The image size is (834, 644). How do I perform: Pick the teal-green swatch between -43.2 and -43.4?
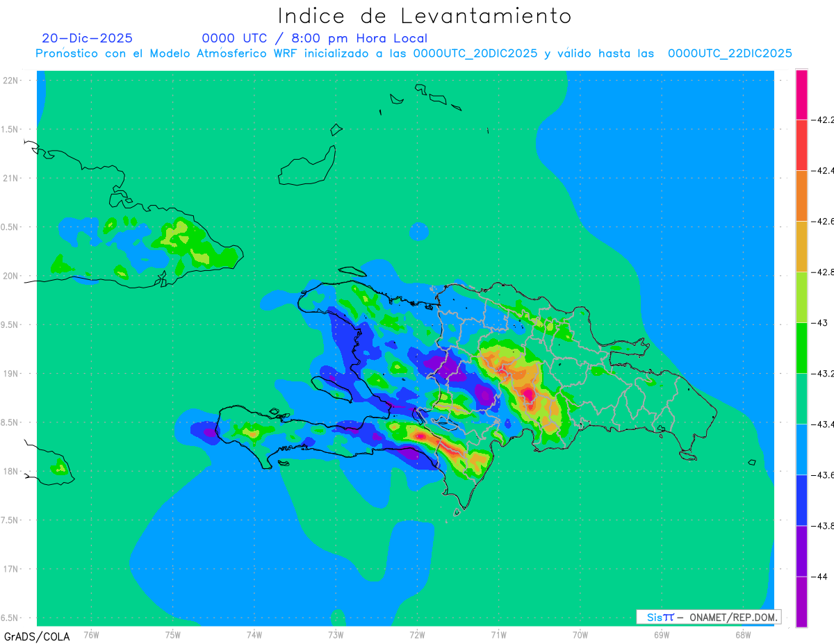click(801, 398)
